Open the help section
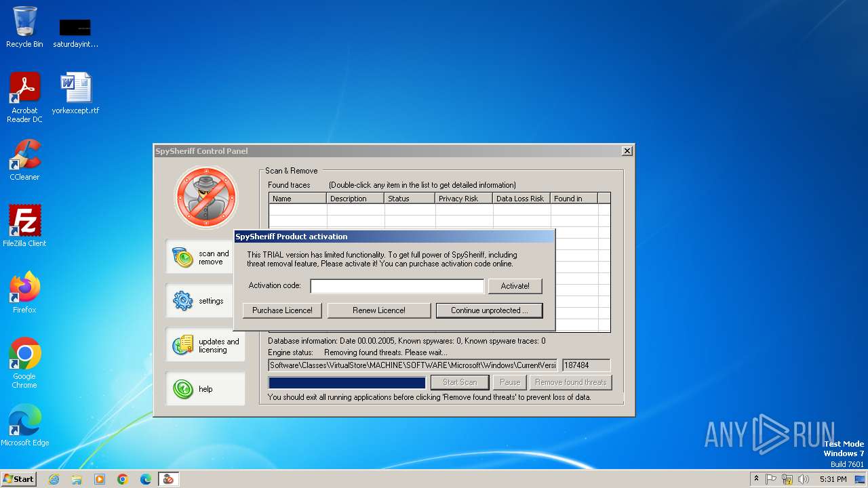This screenshot has height=488, width=868. (x=205, y=389)
